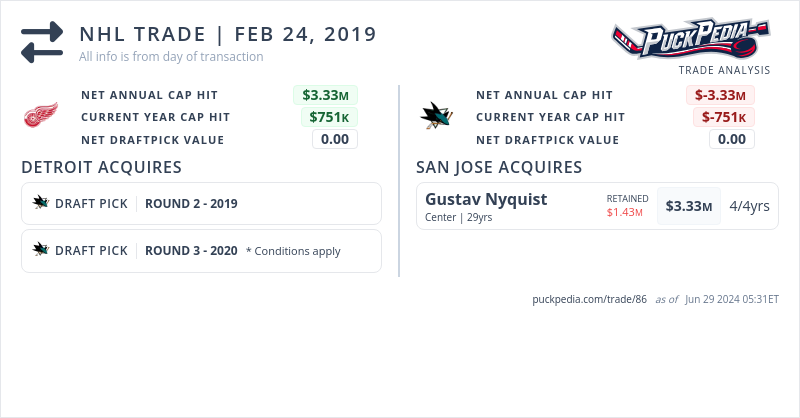The image size is (800, 418).
Task: Click Detroit's net draftpick value 0.00
Action: point(334,139)
